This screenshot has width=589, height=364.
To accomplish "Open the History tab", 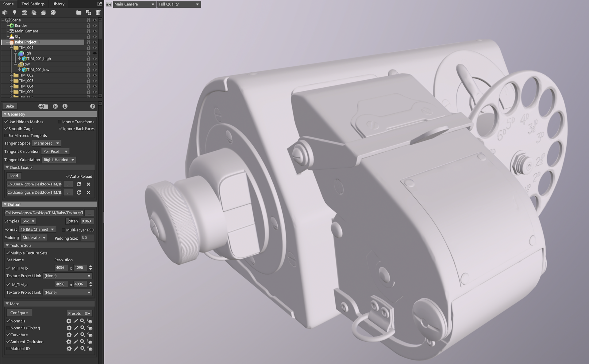I will 58,4.
